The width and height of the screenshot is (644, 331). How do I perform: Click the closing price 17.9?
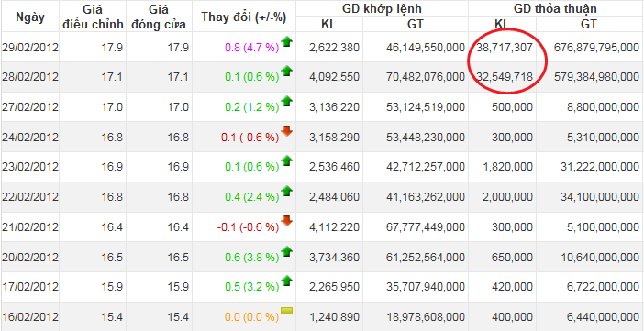179,48
